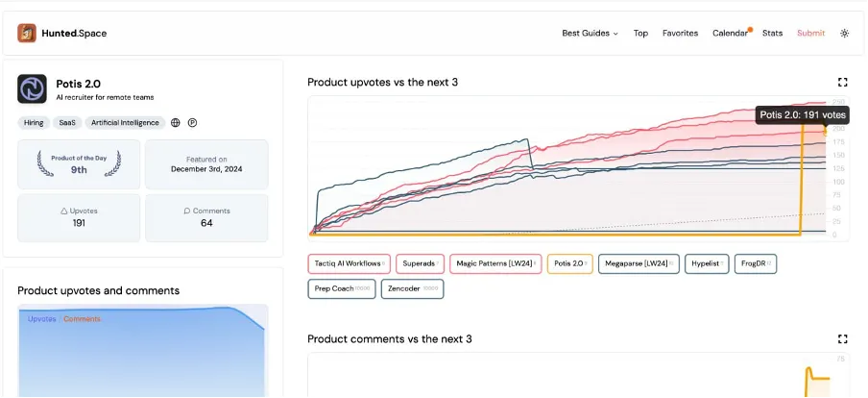This screenshot has width=868, height=398.
Task: Expand the Best Guides dropdown menu
Action: pyautogui.click(x=591, y=34)
